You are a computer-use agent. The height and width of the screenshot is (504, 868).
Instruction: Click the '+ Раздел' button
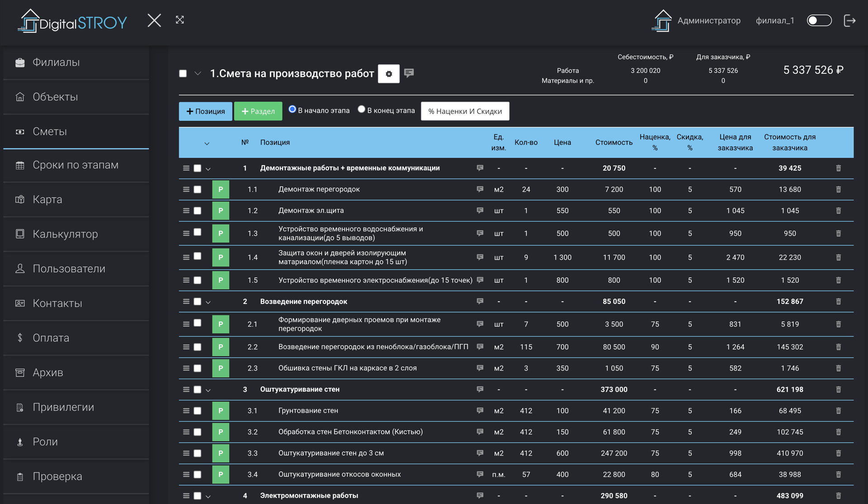click(x=258, y=111)
